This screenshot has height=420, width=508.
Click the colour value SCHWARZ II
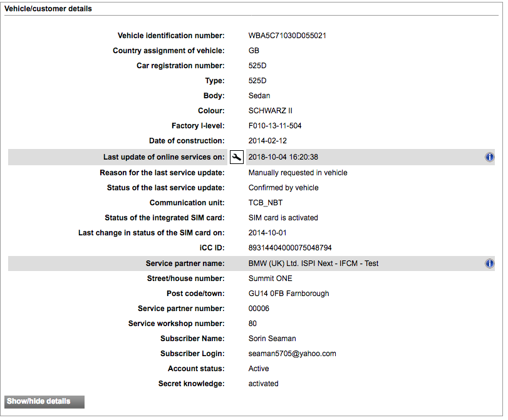coord(270,111)
